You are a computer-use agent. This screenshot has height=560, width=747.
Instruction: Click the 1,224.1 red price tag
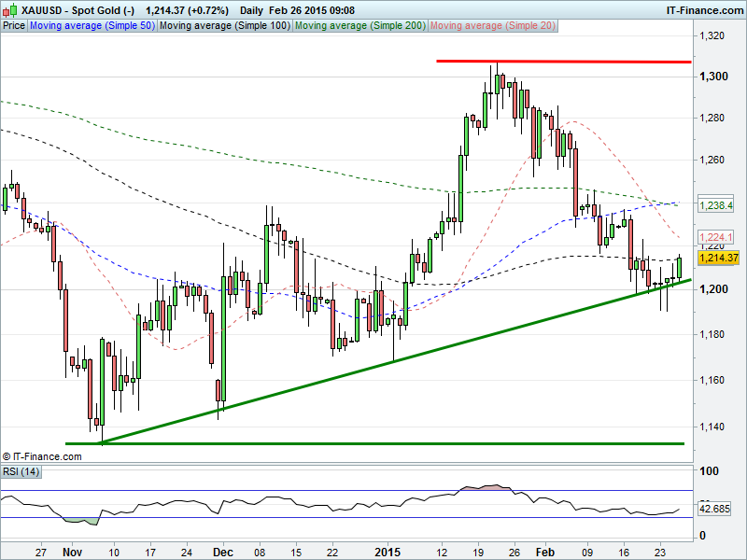718,237
